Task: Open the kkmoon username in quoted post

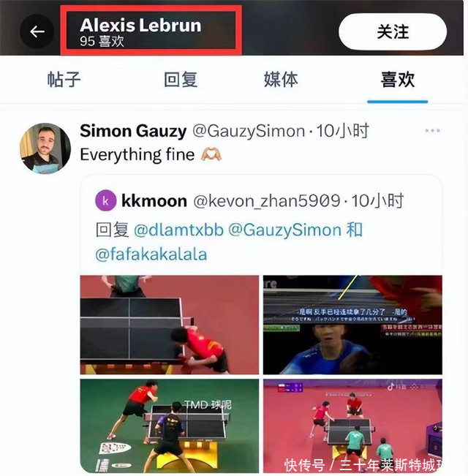Action: [154, 201]
